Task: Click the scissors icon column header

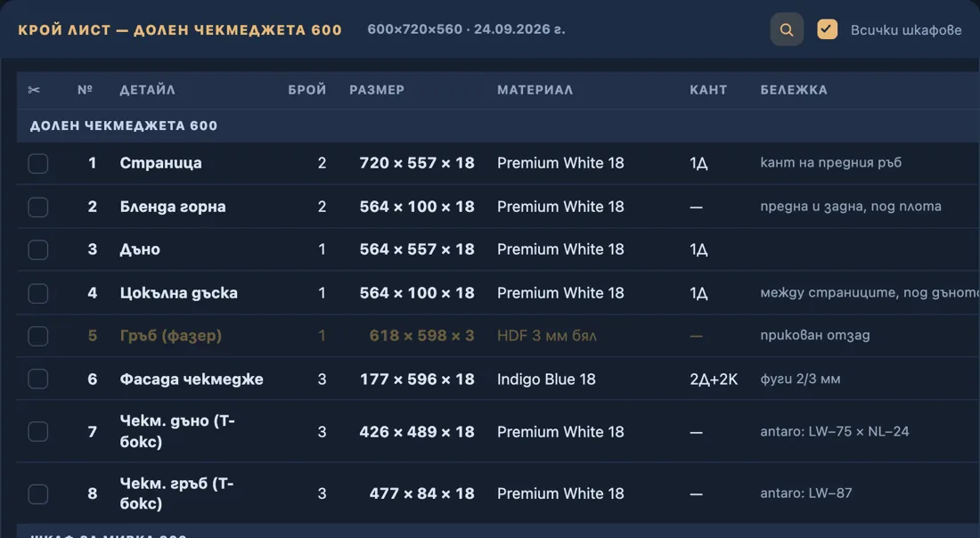Action: click(x=34, y=90)
